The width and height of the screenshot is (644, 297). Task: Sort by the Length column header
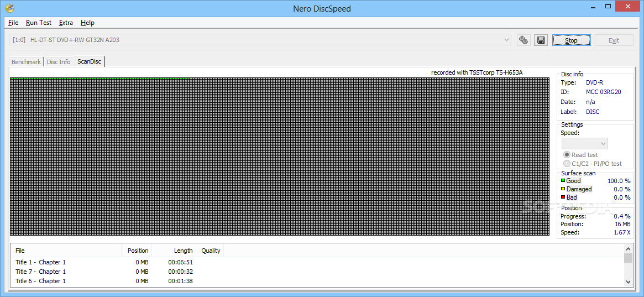tap(174, 251)
